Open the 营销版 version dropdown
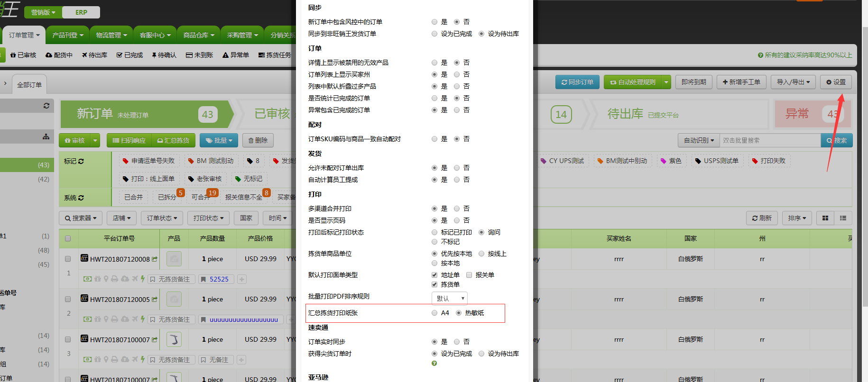 pyautogui.click(x=43, y=12)
